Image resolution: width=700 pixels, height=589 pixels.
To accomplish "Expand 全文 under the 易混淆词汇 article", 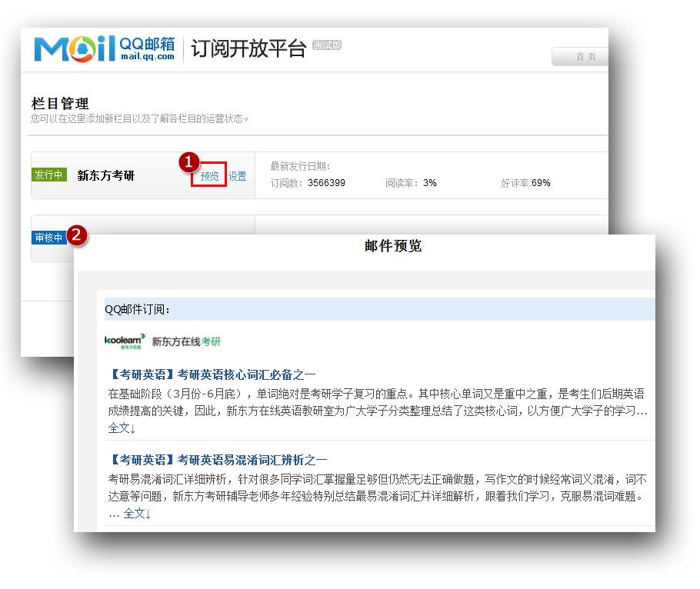I will tap(137, 513).
